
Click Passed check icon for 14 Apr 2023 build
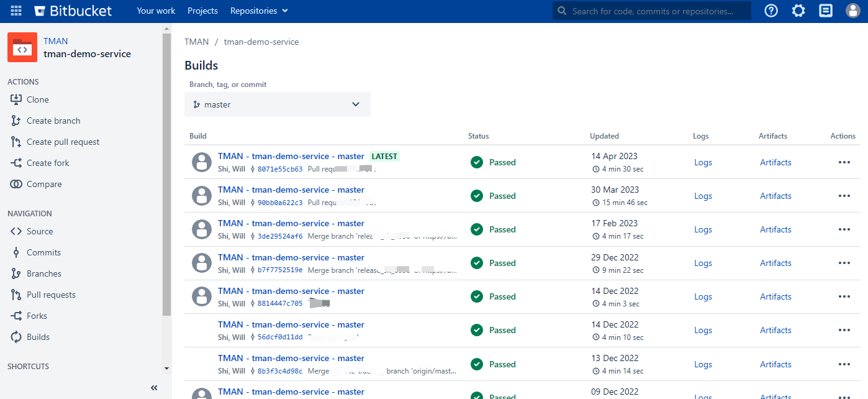(x=477, y=162)
